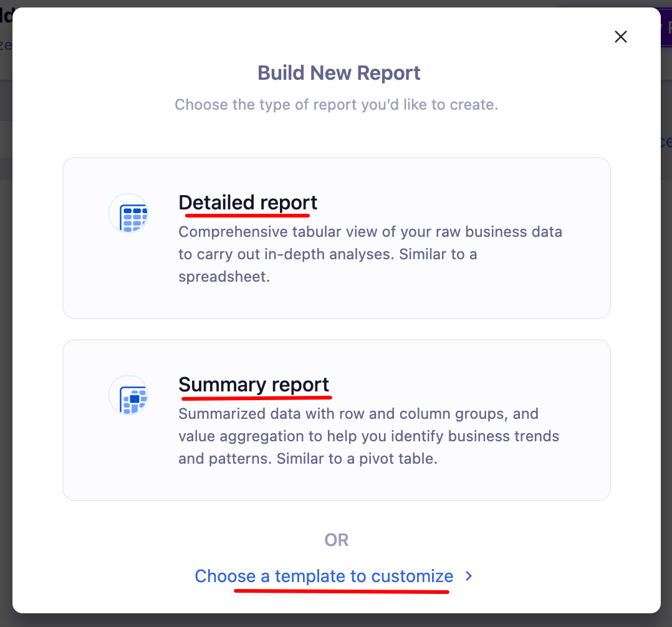The width and height of the screenshot is (672, 627).
Task: Click the Build New Report heading
Action: click(x=338, y=73)
